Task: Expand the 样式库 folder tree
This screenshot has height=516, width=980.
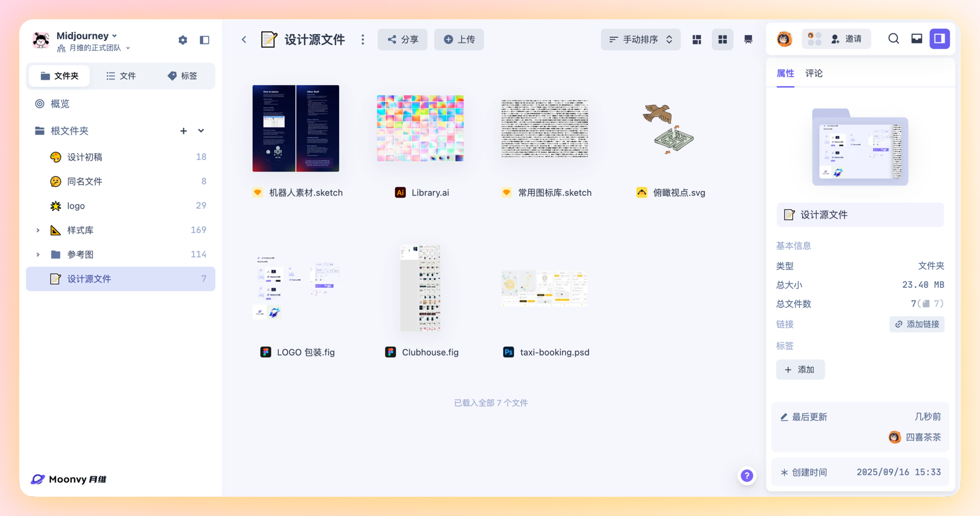Action: coord(38,230)
